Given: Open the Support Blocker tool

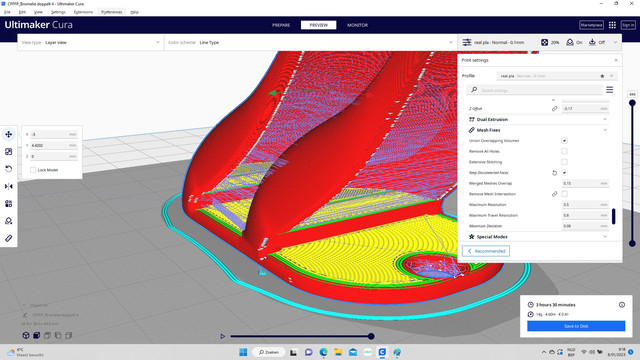Looking at the screenshot, I should (9, 221).
